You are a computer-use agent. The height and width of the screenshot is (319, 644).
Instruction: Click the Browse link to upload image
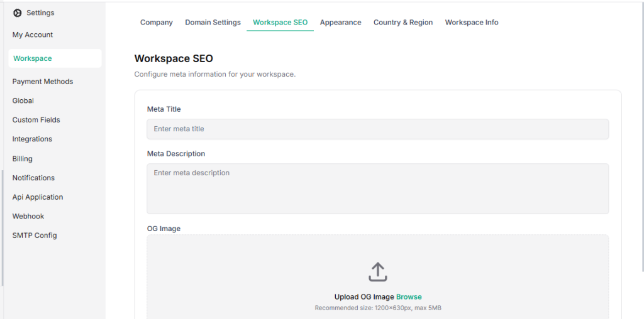[x=409, y=297]
